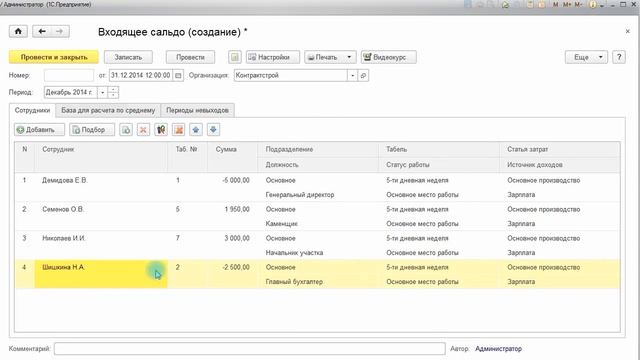Click the M+ memory add icon
This screenshot has height=360, width=640.
click(567, 4)
